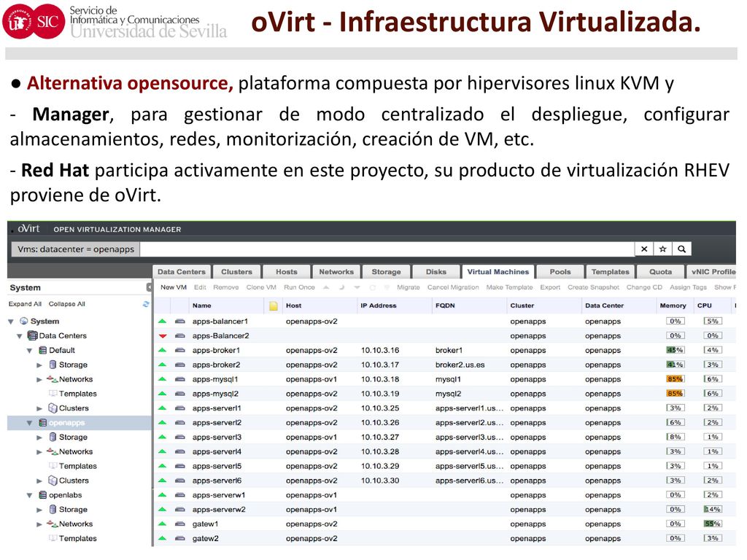Click the red down status icon of apps-Balancer2
This screenshot has width=747, height=560.
(163, 335)
